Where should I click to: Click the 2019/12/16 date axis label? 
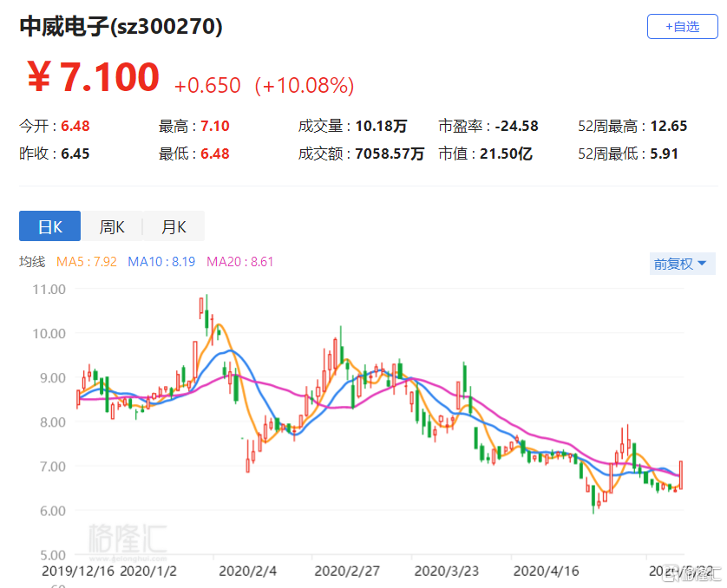coord(78,571)
